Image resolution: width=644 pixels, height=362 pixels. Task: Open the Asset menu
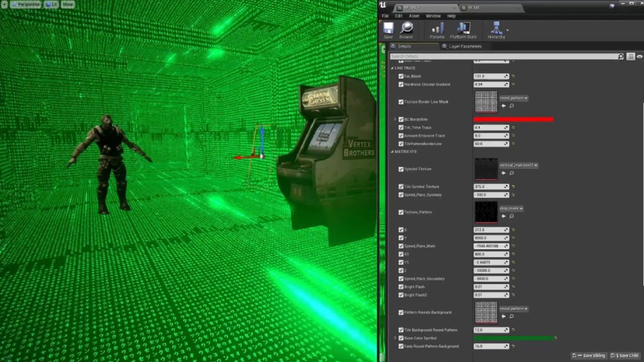[414, 16]
